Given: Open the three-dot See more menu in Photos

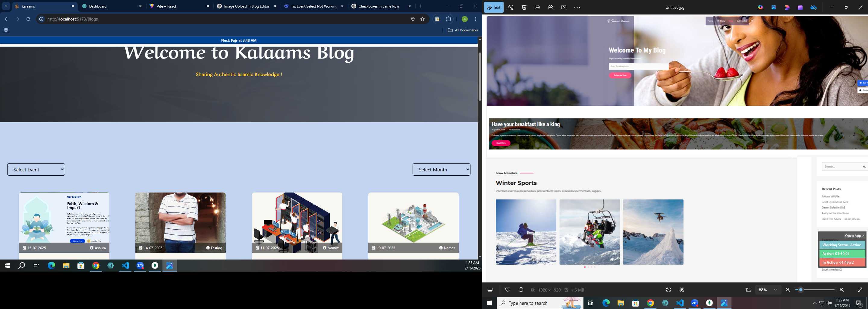Looking at the screenshot, I should click(577, 8).
